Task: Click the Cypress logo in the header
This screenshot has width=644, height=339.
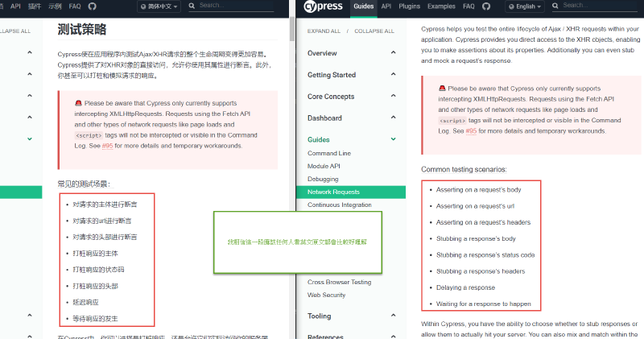Action: point(324,6)
